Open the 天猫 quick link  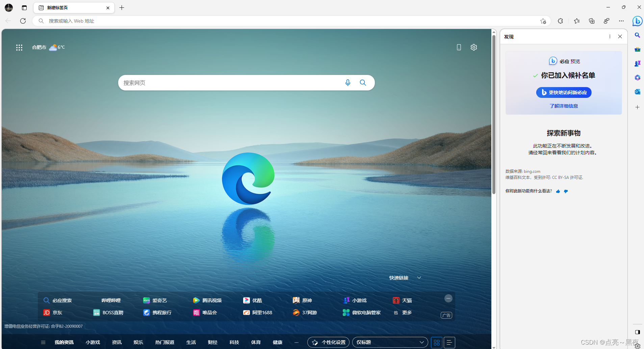pyautogui.click(x=403, y=300)
